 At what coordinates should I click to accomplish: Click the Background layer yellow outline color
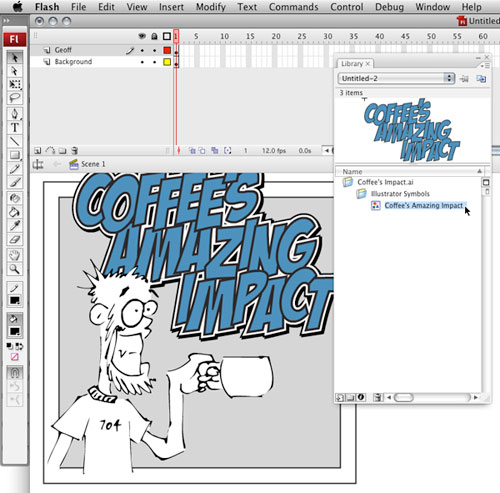(167, 62)
